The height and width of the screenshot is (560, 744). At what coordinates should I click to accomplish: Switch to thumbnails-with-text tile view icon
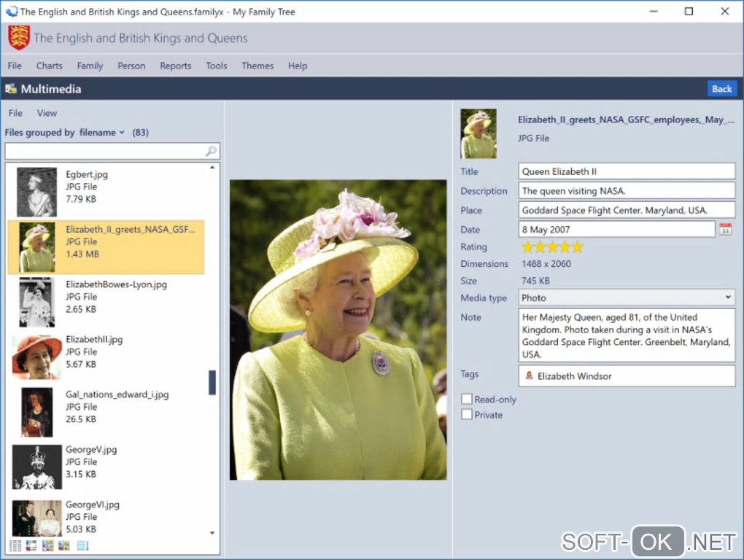click(x=31, y=545)
